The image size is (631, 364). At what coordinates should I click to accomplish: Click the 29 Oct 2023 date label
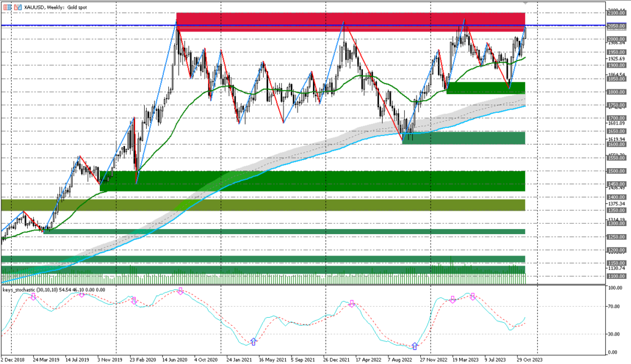(529, 358)
